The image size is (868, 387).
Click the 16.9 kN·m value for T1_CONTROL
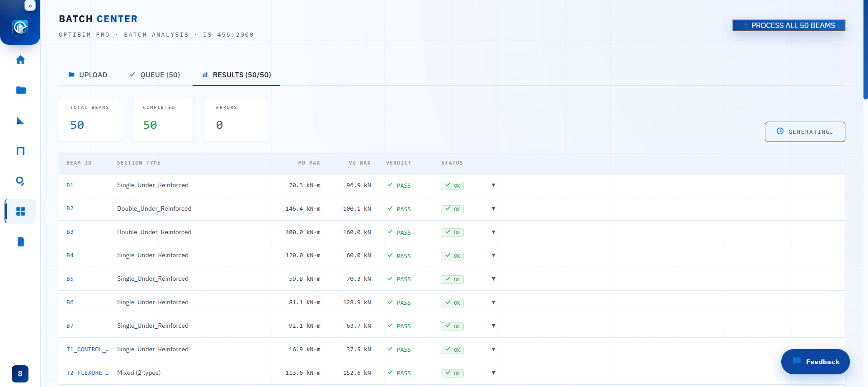(x=305, y=349)
